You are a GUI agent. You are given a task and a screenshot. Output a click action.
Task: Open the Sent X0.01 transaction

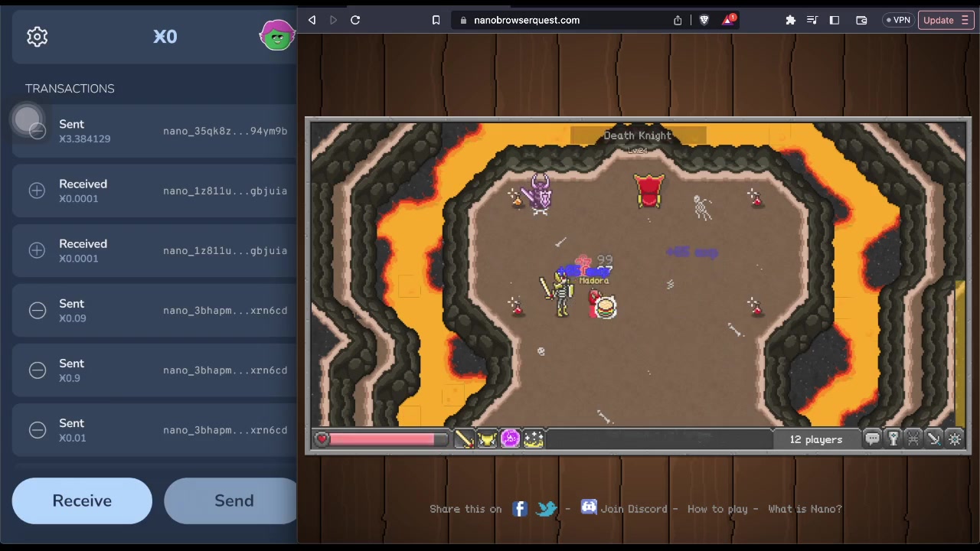coord(155,429)
